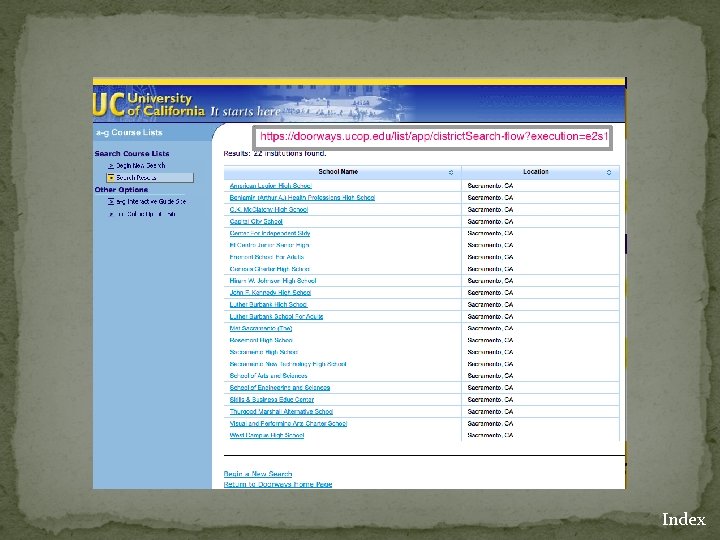Open Visual and Performing Arts Charter School link
The image size is (720, 540).
click(288, 423)
